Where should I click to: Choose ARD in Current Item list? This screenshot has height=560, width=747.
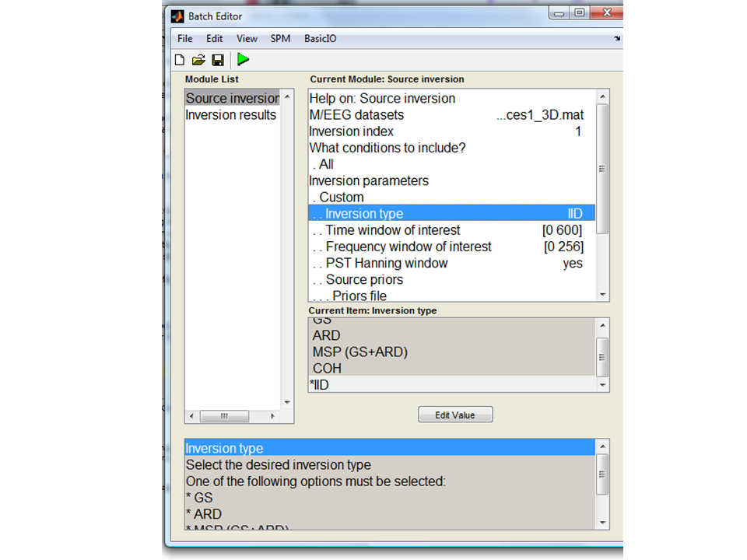326,336
